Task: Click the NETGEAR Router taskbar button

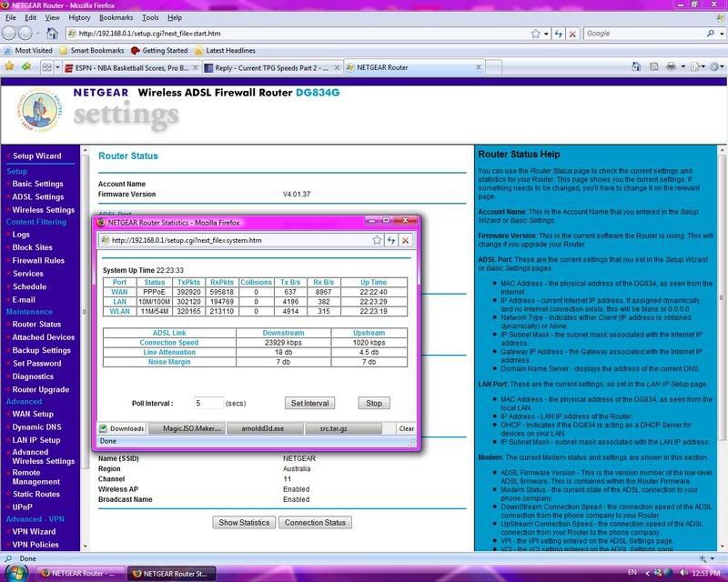Action: coord(81,574)
